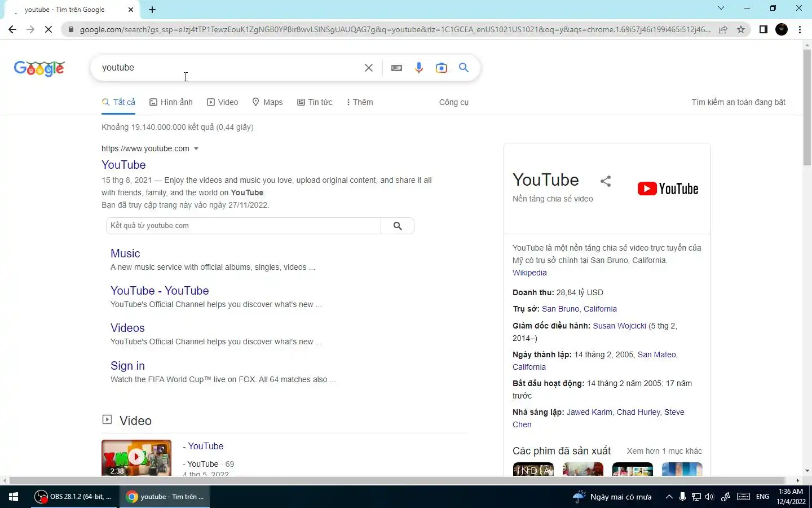Open the 'Wikipedia' link

529,273
